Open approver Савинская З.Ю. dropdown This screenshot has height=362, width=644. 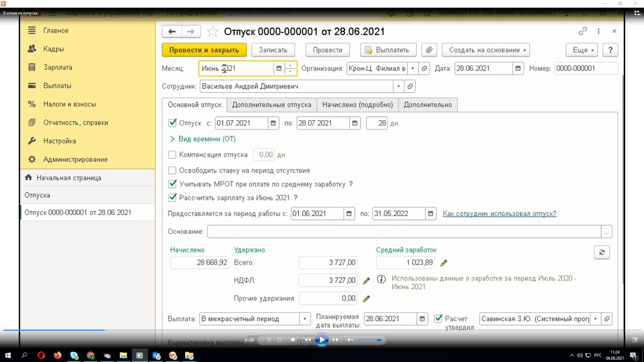(x=595, y=319)
